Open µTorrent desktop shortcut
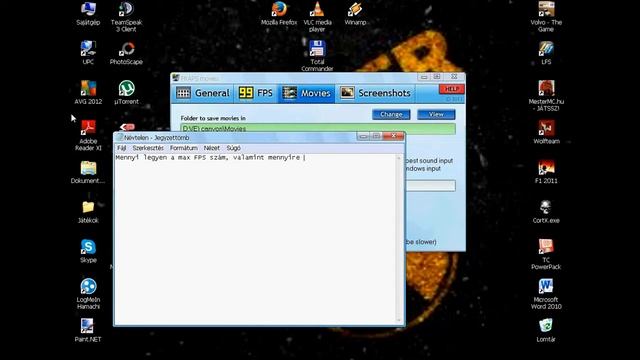640x360 pixels. [127, 93]
